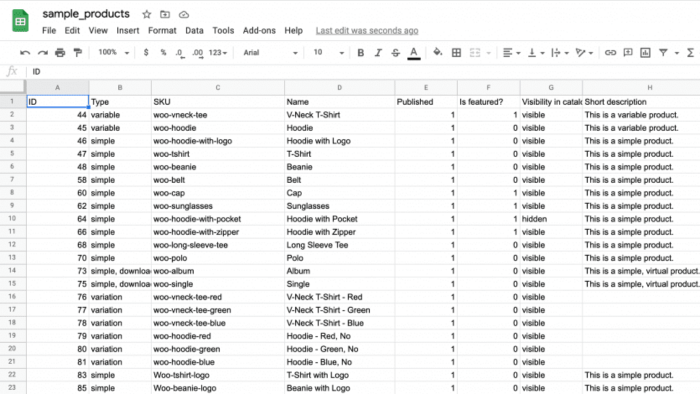The height and width of the screenshot is (394, 700).
Task: Open the Data menu
Action: click(194, 30)
